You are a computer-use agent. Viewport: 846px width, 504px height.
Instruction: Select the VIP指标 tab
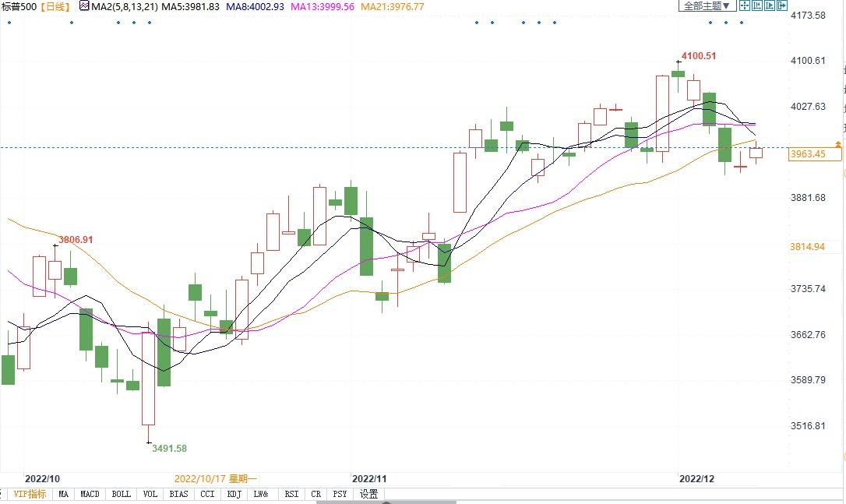30,494
